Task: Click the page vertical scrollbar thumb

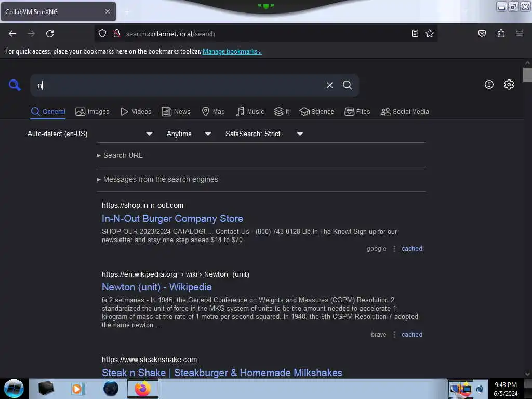Action: point(527,75)
